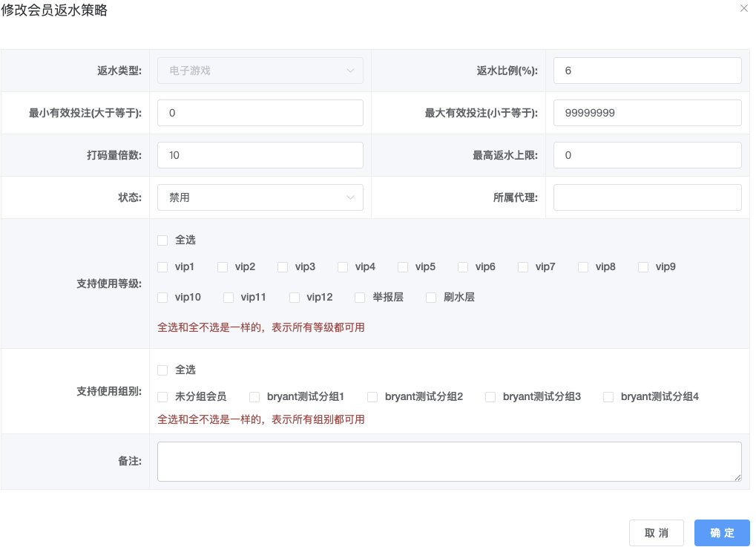Enable the vip5 level checkbox
The width and height of the screenshot is (756, 547).
pyautogui.click(x=403, y=267)
